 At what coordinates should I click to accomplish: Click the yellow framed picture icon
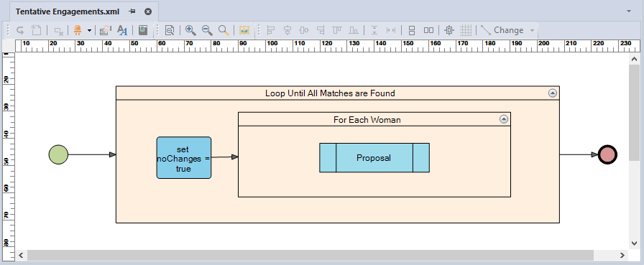coord(244,30)
